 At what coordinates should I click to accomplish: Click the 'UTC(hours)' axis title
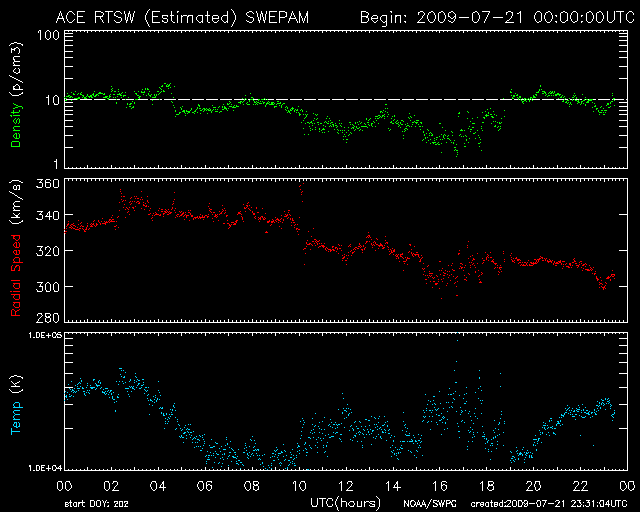coord(345,503)
